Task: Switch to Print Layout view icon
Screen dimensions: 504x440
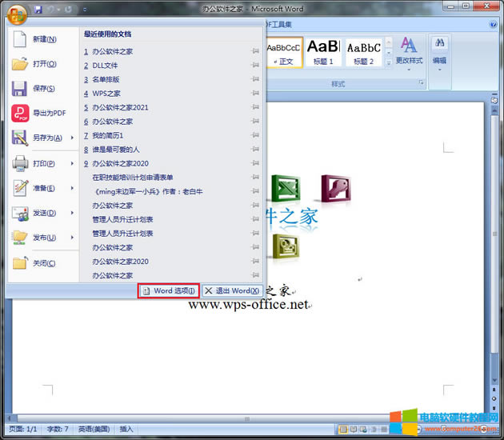Action: tap(343, 430)
